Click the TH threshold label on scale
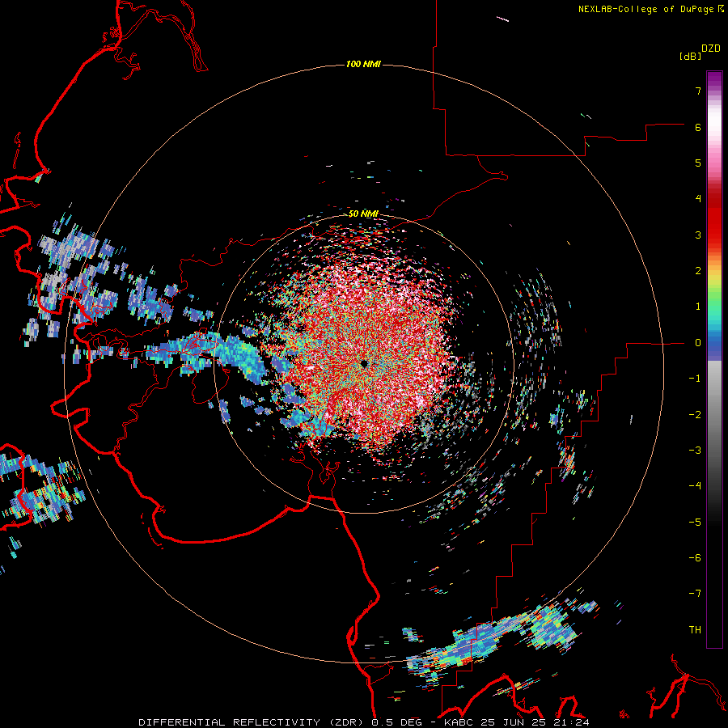The height and width of the screenshot is (728, 728). pyautogui.click(x=695, y=630)
